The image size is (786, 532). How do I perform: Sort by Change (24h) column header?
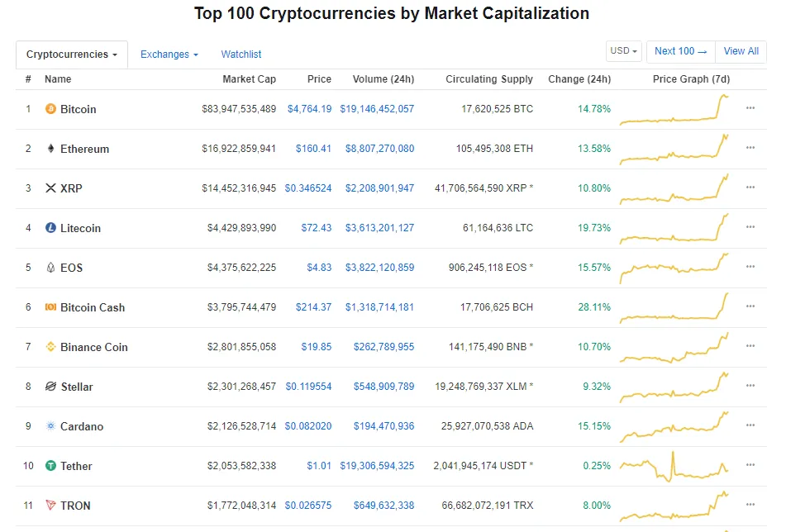pos(579,79)
